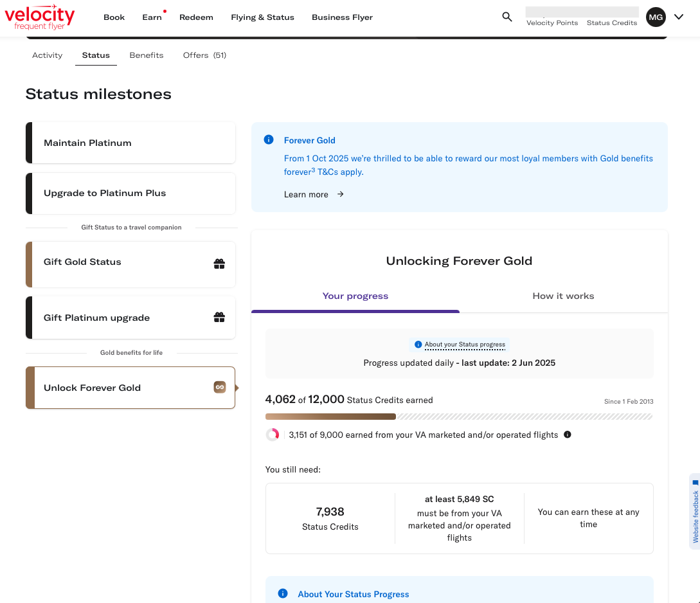Image resolution: width=700 pixels, height=603 pixels.
Task: Select the Status tab
Action: pos(96,55)
